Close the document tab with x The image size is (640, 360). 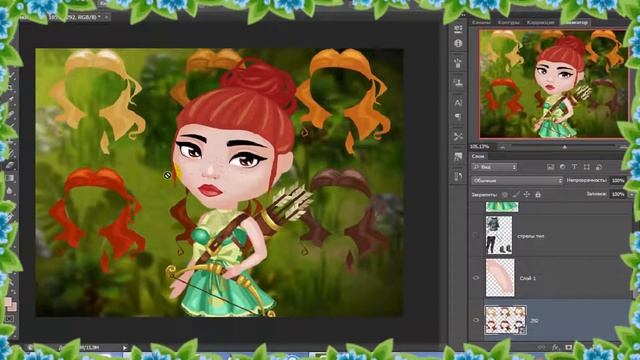[x=107, y=17]
